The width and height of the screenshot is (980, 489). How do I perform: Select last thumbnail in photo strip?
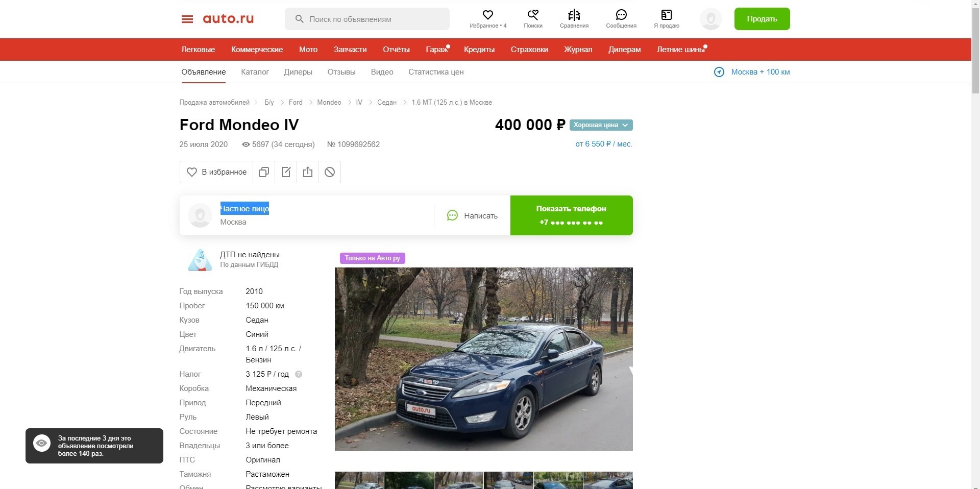(x=608, y=480)
